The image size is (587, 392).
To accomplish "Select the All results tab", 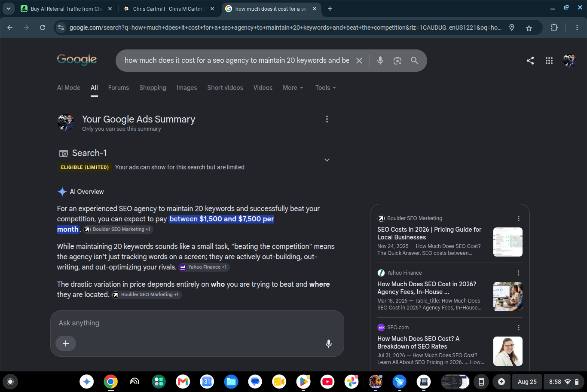I will tap(94, 88).
